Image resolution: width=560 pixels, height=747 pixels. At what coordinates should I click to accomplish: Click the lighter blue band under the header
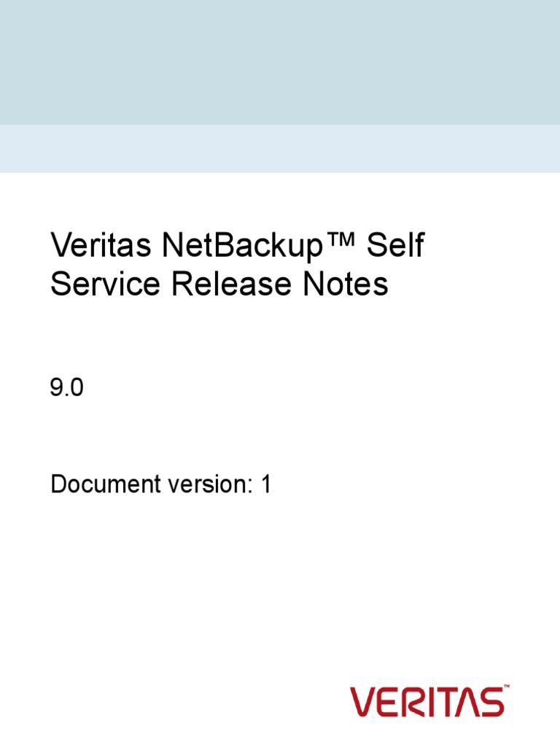pyautogui.click(x=280, y=149)
